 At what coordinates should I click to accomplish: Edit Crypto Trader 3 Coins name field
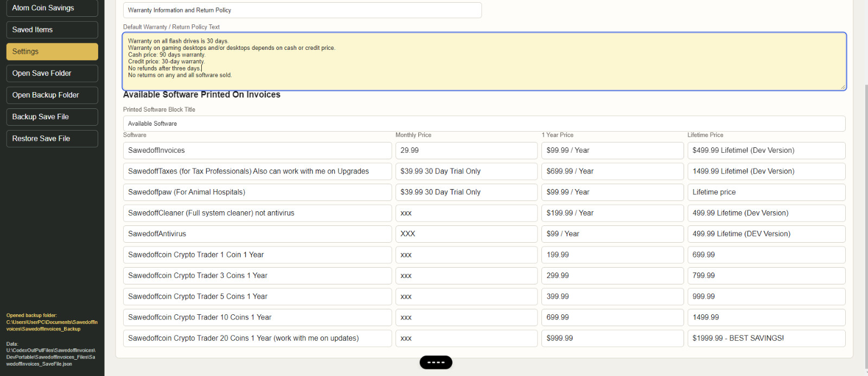[x=257, y=276]
